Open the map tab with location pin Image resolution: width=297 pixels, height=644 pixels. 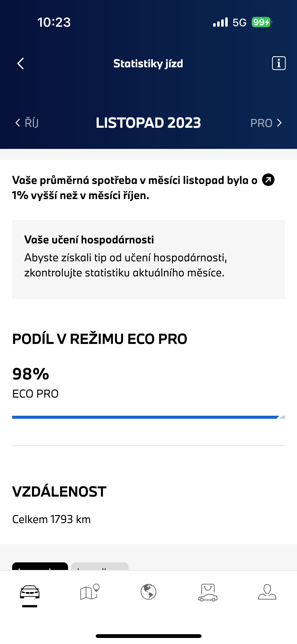click(x=89, y=592)
